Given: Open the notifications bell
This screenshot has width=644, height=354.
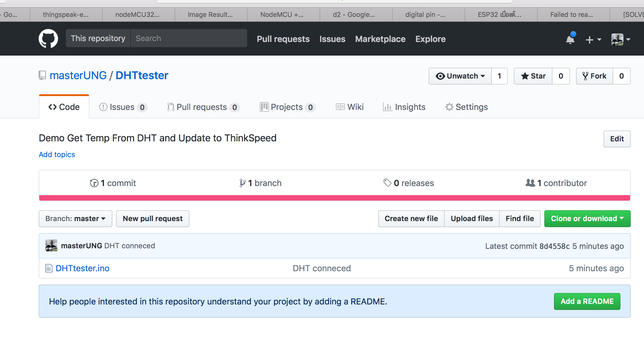Looking at the screenshot, I should (x=570, y=39).
